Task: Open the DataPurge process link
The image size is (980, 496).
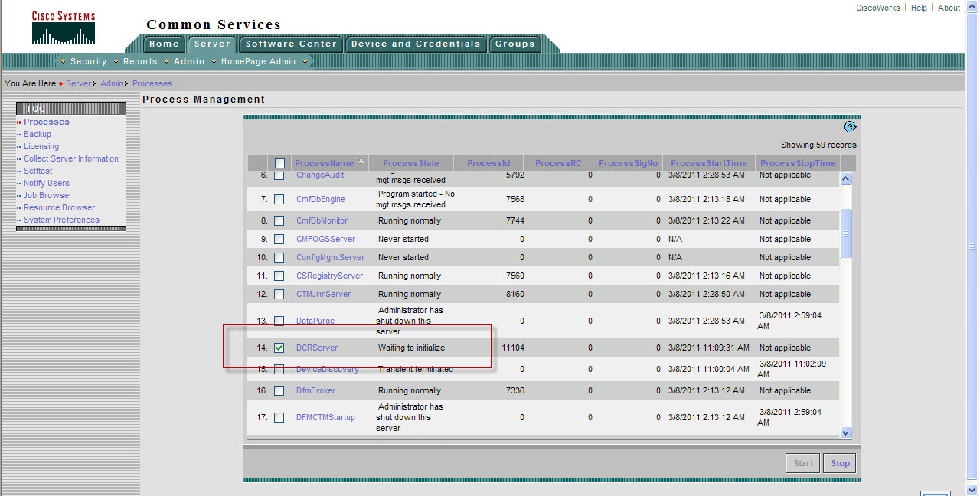Action: pyautogui.click(x=315, y=321)
